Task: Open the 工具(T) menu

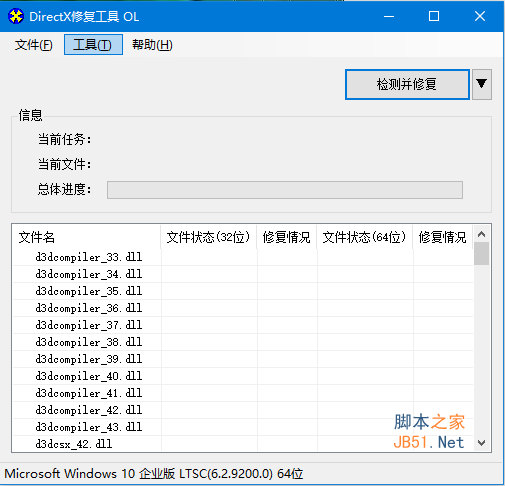Action: coord(93,45)
